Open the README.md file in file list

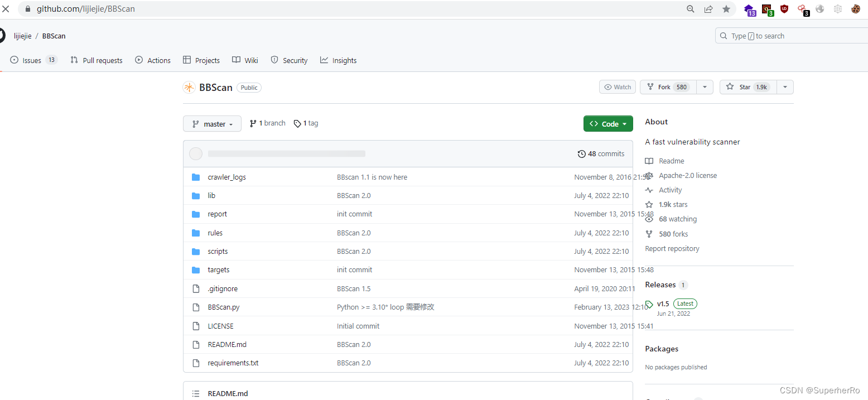click(x=227, y=345)
